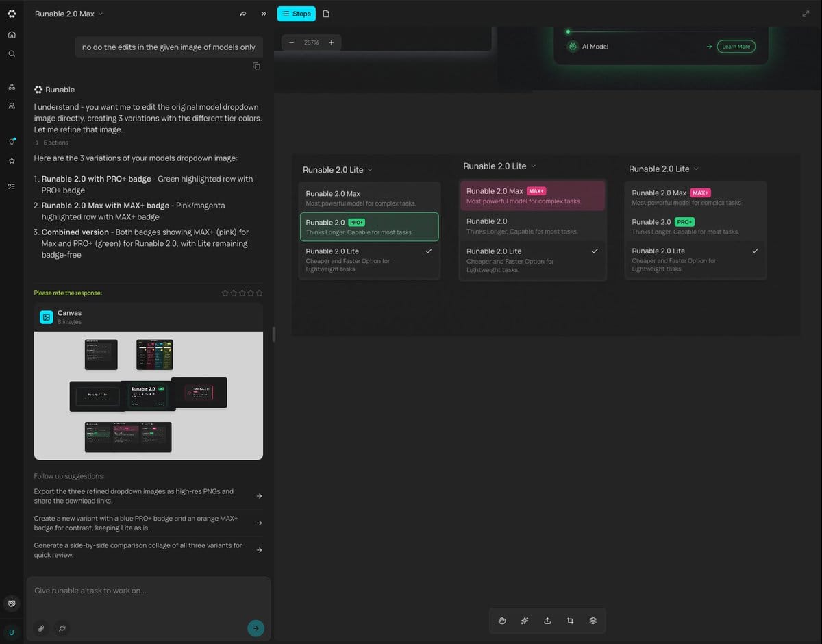This screenshot has height=644, width=822.
Task: Select the hand pan tool on canvas toolbar
Action: pyautogui.click(x=502, y=621)
